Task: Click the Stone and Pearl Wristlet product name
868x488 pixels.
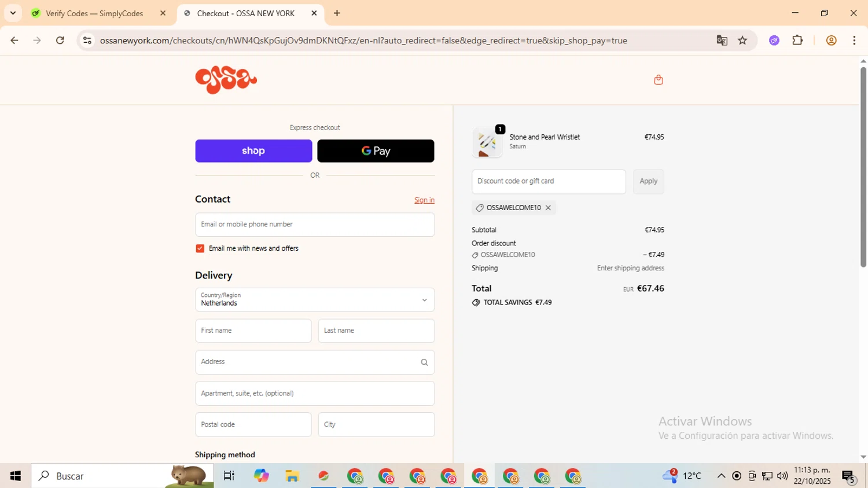Action: pyautogui.click(x=545, y=137)
